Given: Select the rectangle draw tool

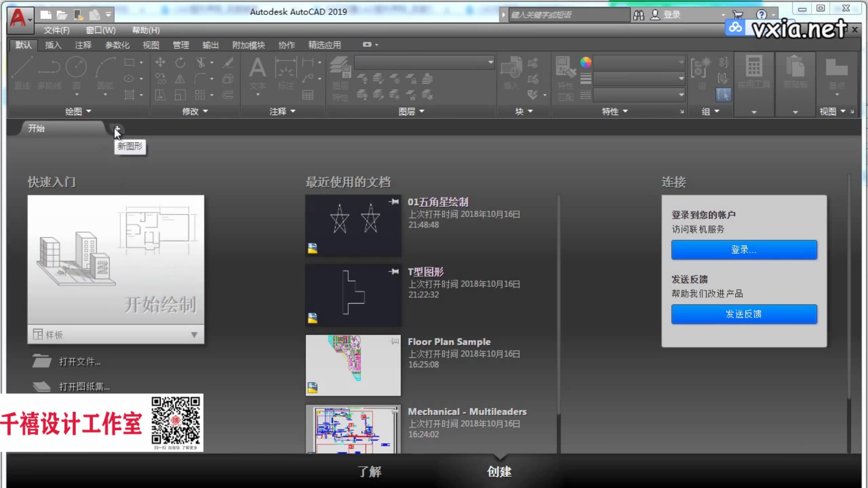Looking at the screenshot, I should point(130,62).
